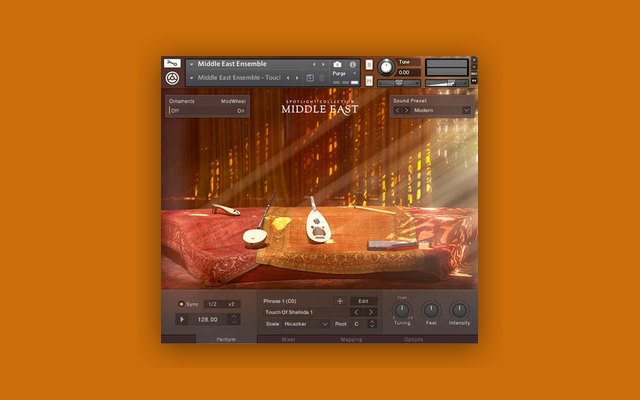This screenshot has width=640, height=400.
Task: Click the Tuning knob
Action: [x=402, y=311]
